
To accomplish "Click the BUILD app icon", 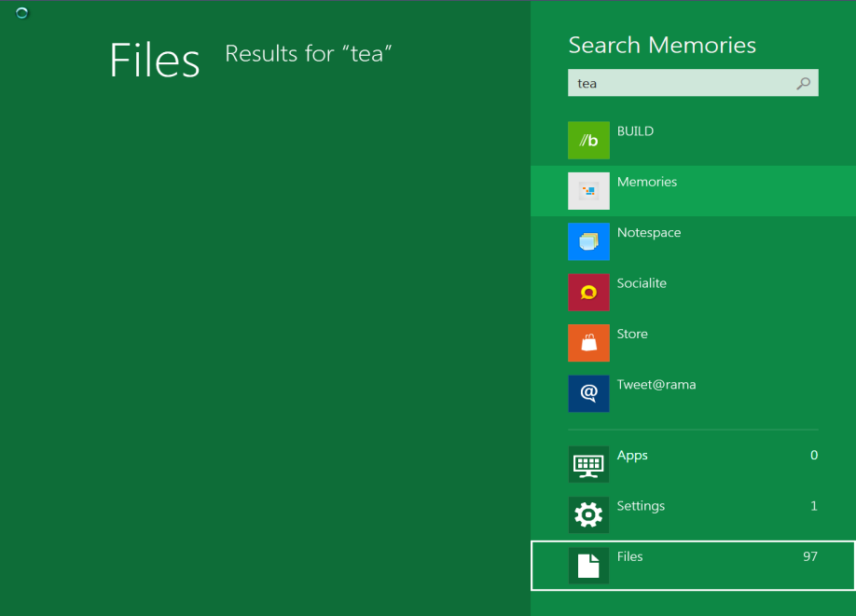I will coord(588,140).
